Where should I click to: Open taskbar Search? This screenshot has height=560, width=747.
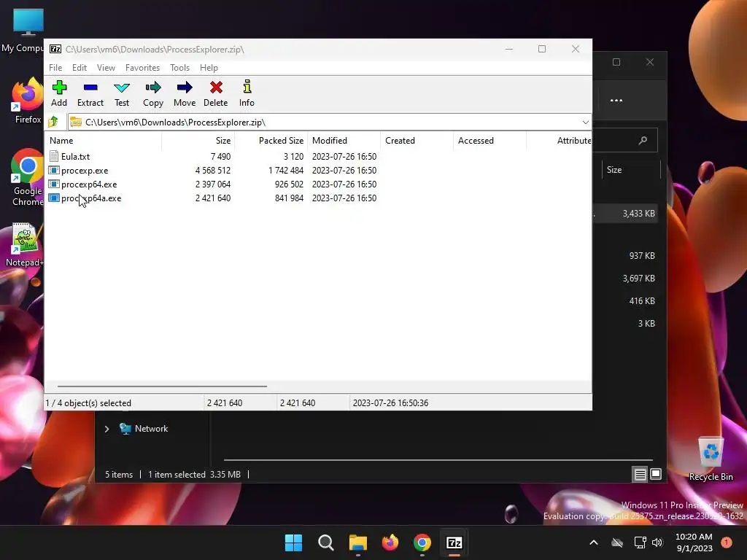pos(326,542)
